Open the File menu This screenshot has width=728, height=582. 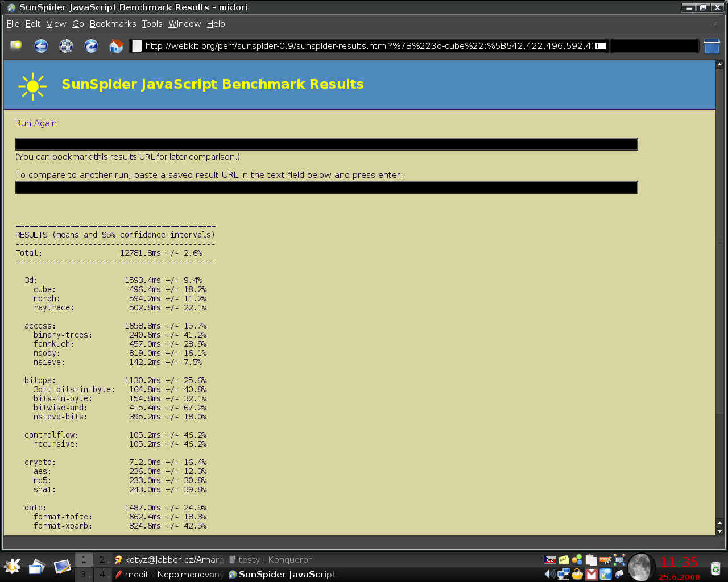13,24
